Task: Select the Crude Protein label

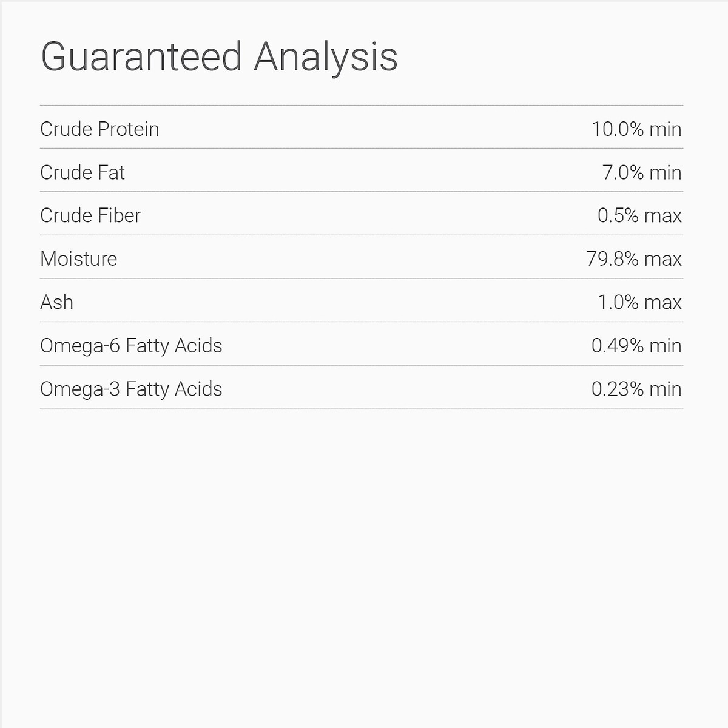Action: tap(99, 129)
